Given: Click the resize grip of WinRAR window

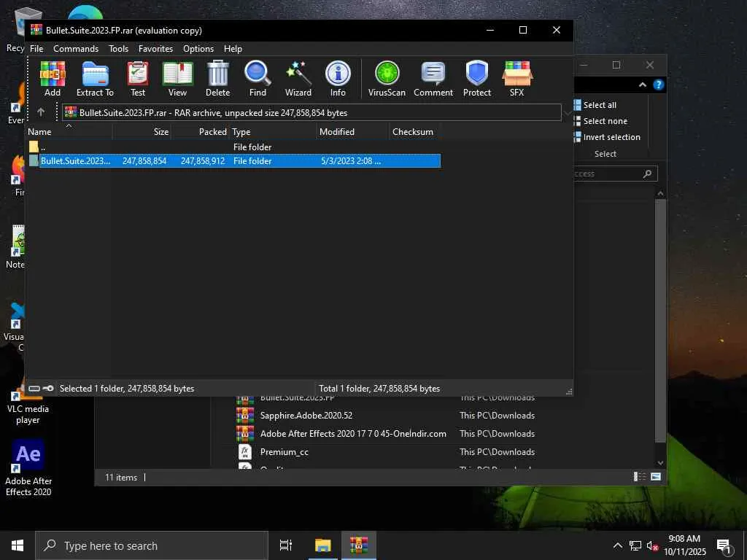Looking at the screenshot, I should (569, 392).
